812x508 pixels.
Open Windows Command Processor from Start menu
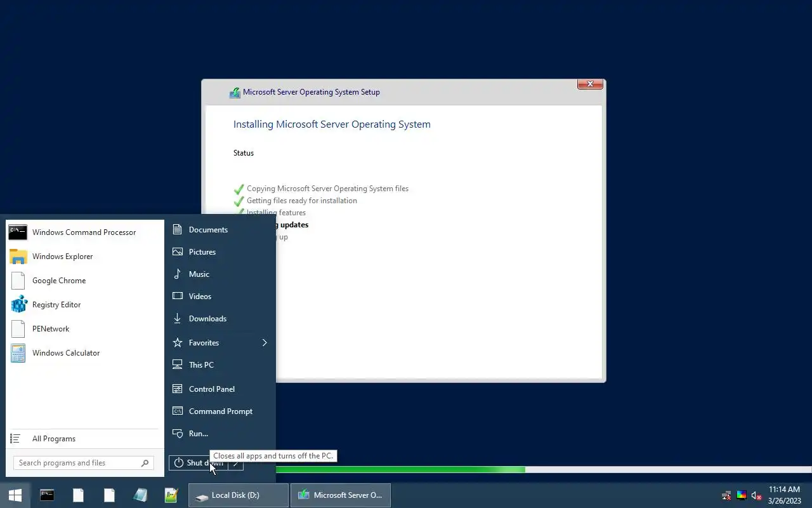coord(85,232)
